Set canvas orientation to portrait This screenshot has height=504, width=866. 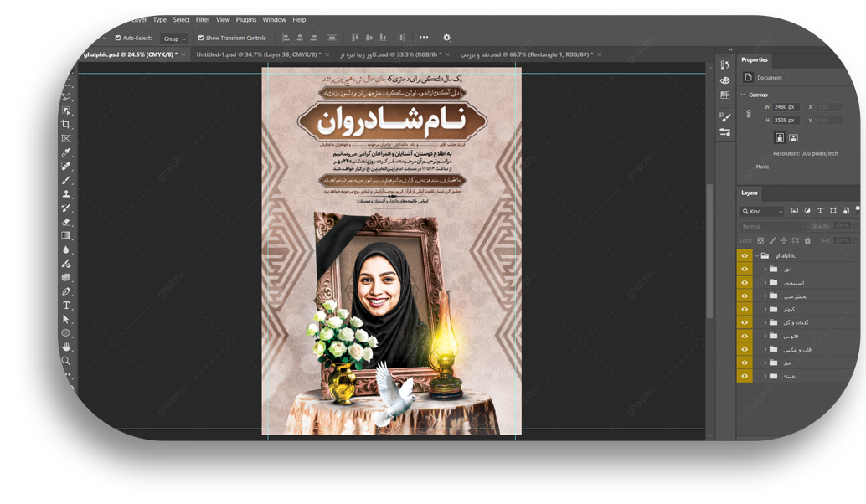pos(779,137)
